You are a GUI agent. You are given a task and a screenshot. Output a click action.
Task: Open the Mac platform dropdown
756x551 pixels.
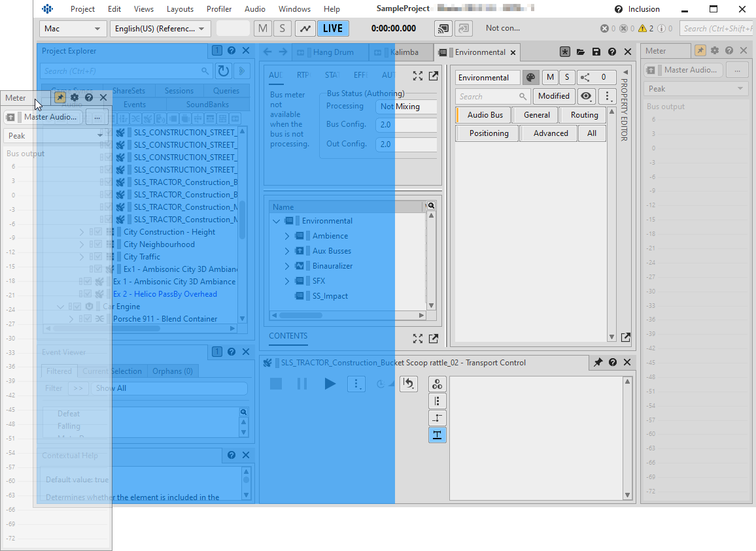pyautogui.click(x=73, y=29)
